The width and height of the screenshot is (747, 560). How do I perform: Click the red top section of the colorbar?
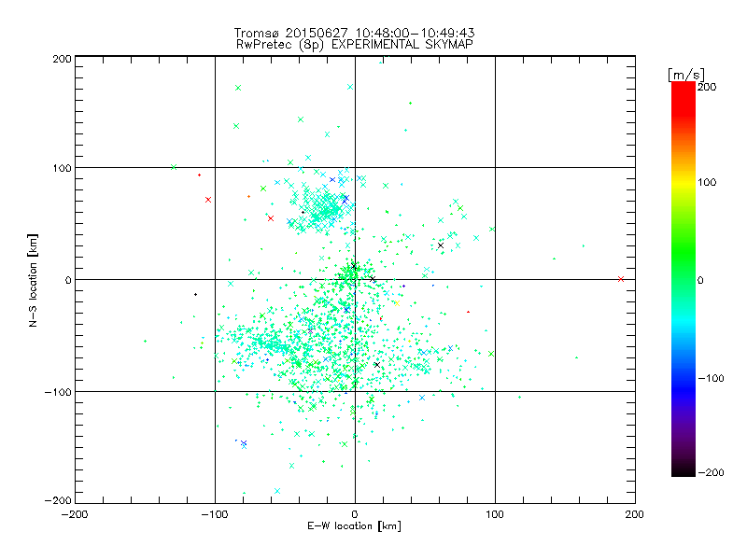pos(684,98)
